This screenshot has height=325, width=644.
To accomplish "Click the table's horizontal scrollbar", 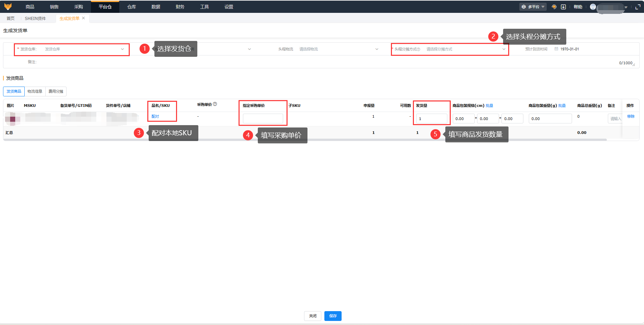I will pyautogui.click(x=305, y=139).
